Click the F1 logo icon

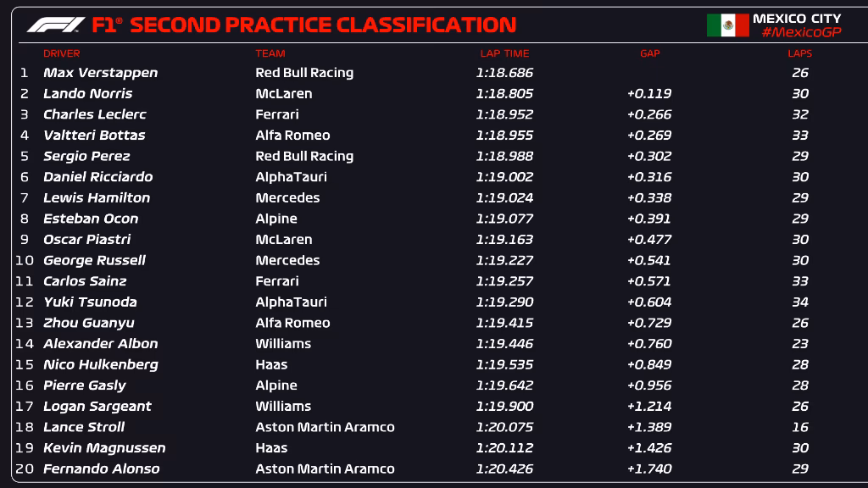click(55, 25)
